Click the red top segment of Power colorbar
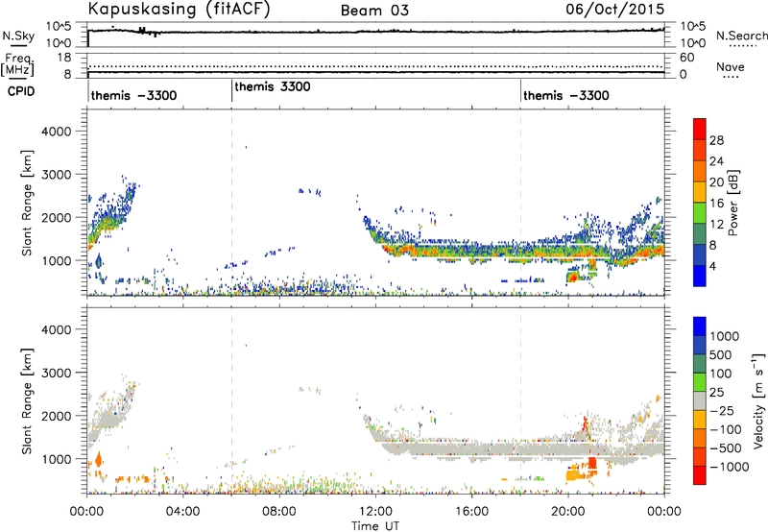The image size is (768, 532). 700,129
